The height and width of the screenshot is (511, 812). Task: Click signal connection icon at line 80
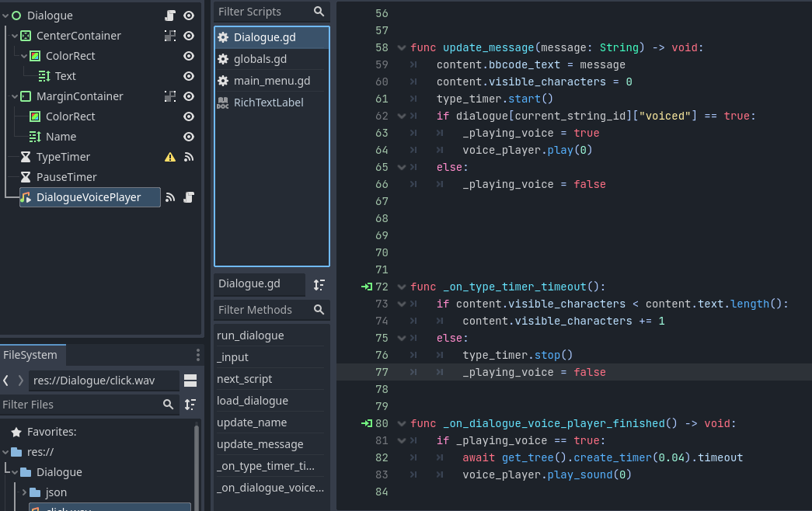(x=367, y=423)
